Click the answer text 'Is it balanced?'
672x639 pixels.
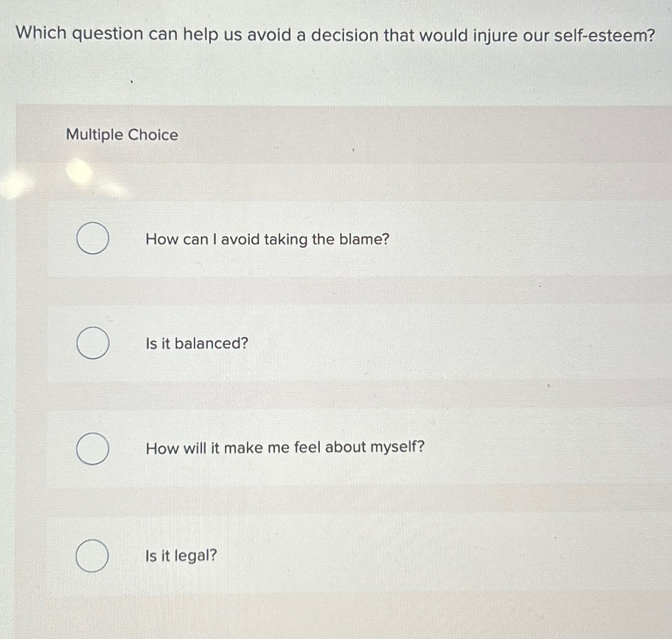click(x=196, y=343)
